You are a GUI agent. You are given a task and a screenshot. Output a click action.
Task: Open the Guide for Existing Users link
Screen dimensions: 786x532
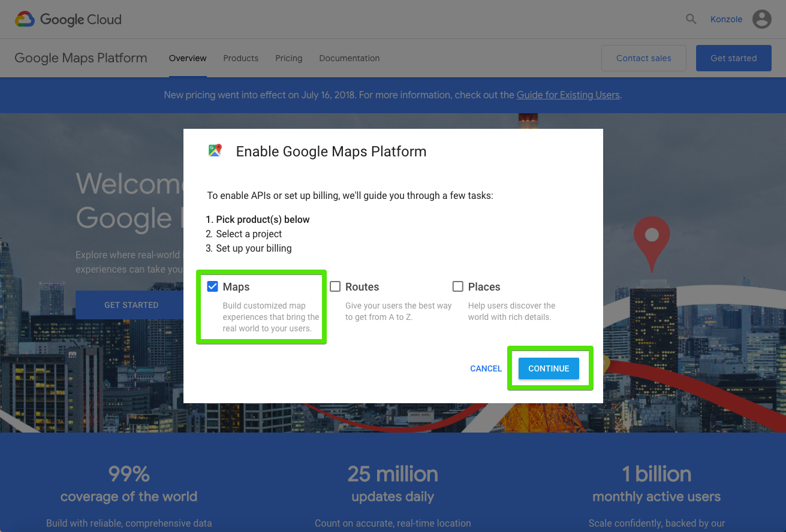coord(568,95)
